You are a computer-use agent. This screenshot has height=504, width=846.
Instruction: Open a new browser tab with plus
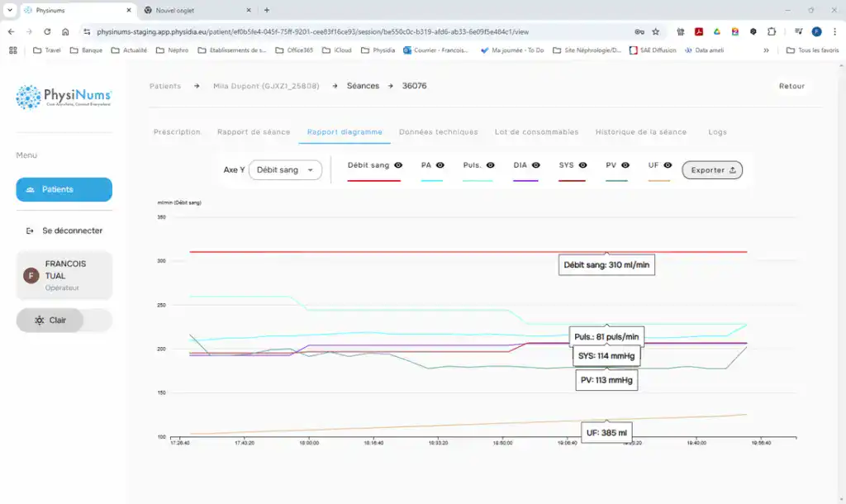(x=267, y=10)
